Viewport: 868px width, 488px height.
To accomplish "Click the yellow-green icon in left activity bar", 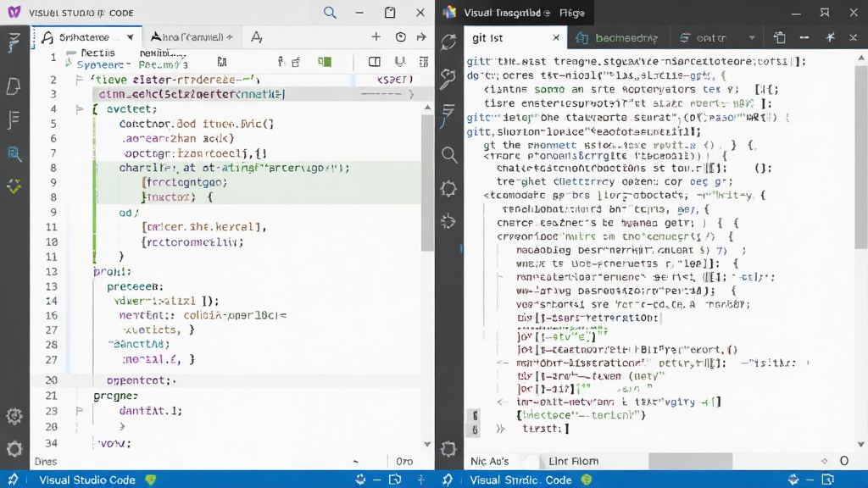I will click(x=14, y=186).
